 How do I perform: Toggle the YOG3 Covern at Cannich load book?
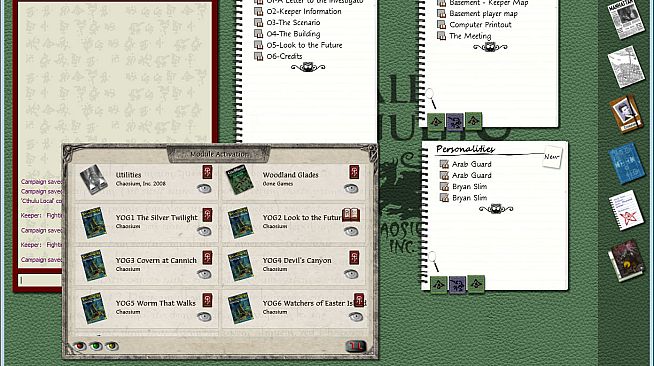(x=207, y=258)
